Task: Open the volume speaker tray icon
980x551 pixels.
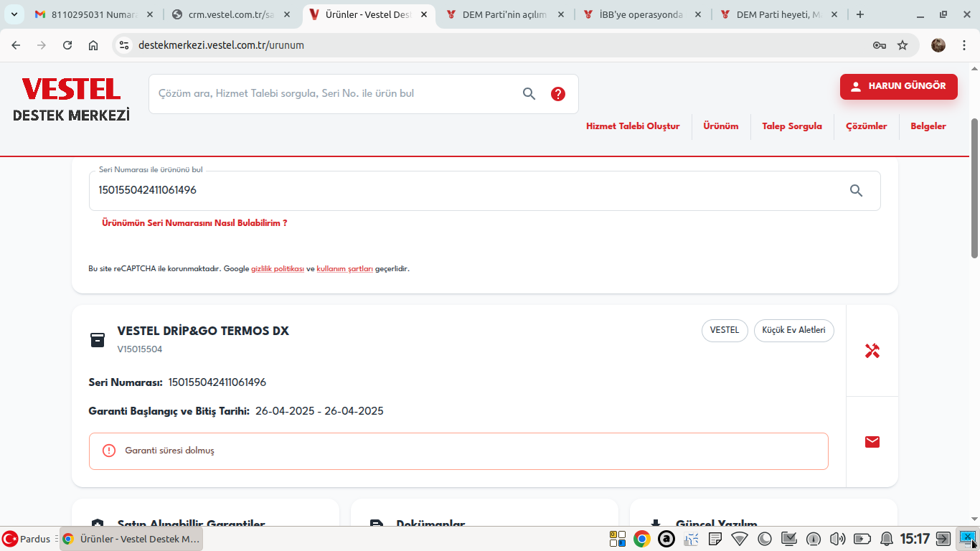Action: [x=837, y=539]
